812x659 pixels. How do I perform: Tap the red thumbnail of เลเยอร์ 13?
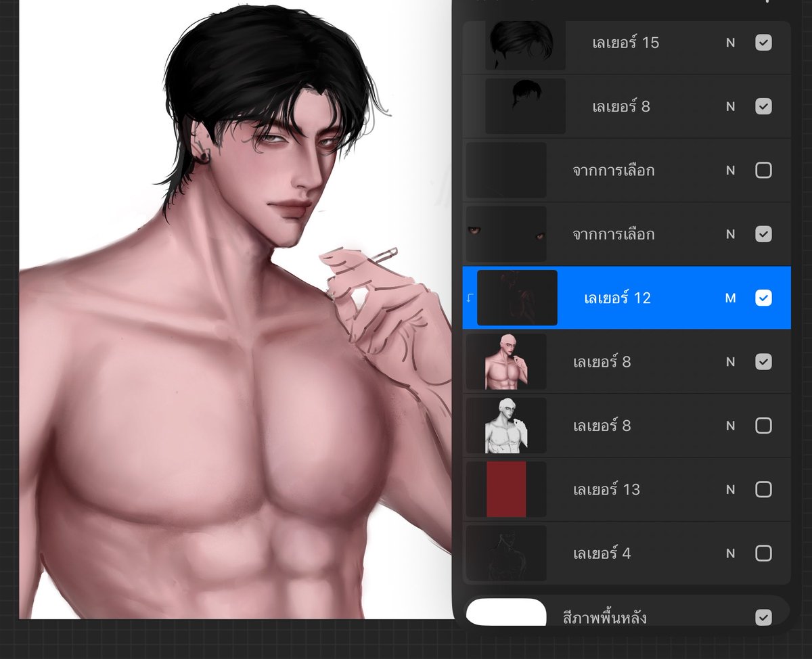505,489
